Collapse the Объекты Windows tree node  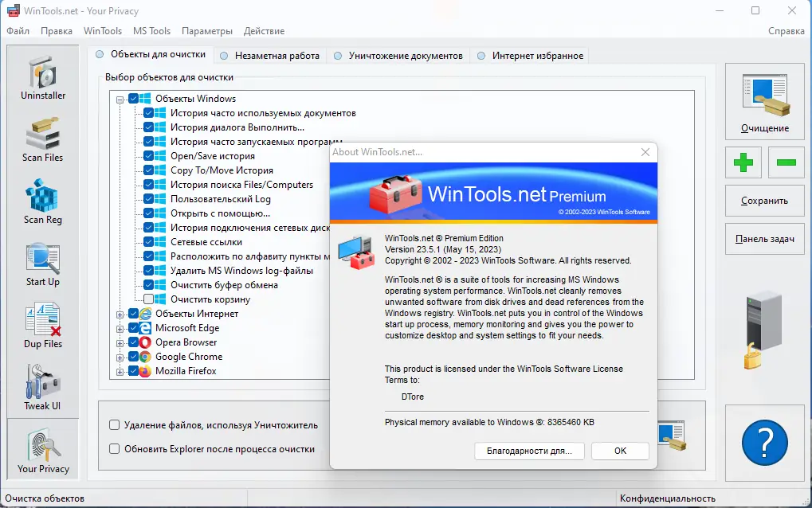(x=120, y=100)
